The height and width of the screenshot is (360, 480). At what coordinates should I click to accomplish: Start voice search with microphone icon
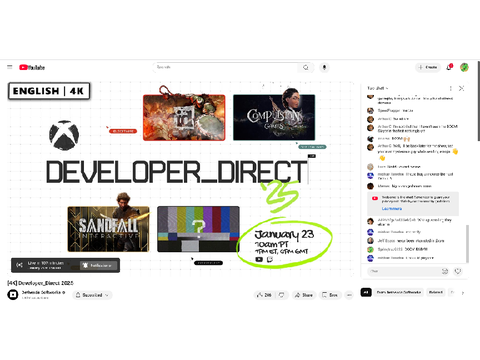point(324,67)
